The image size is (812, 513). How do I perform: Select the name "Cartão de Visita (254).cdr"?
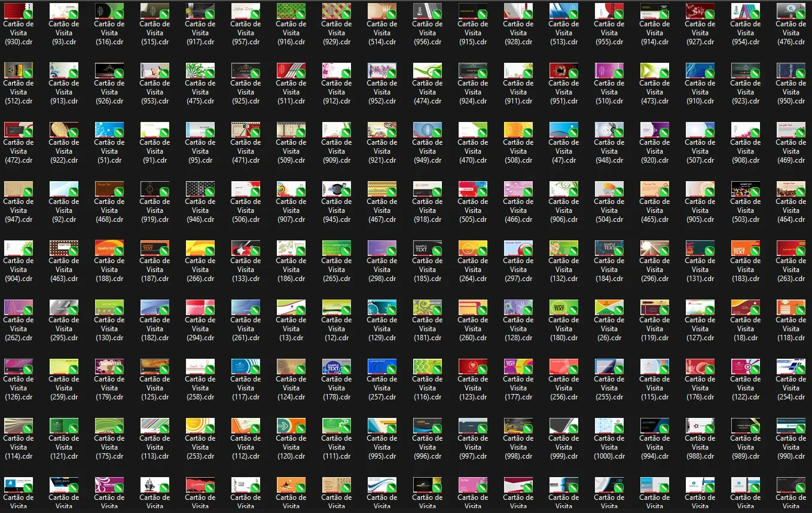791,388
